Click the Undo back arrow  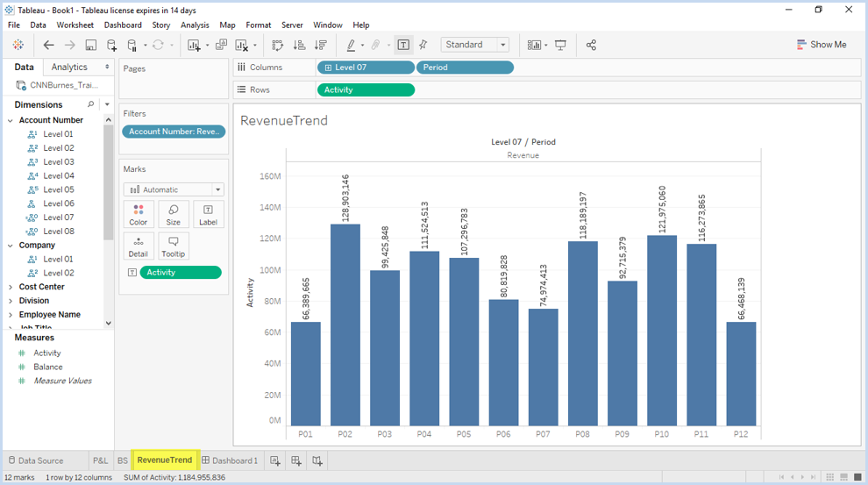pos(49,45)
